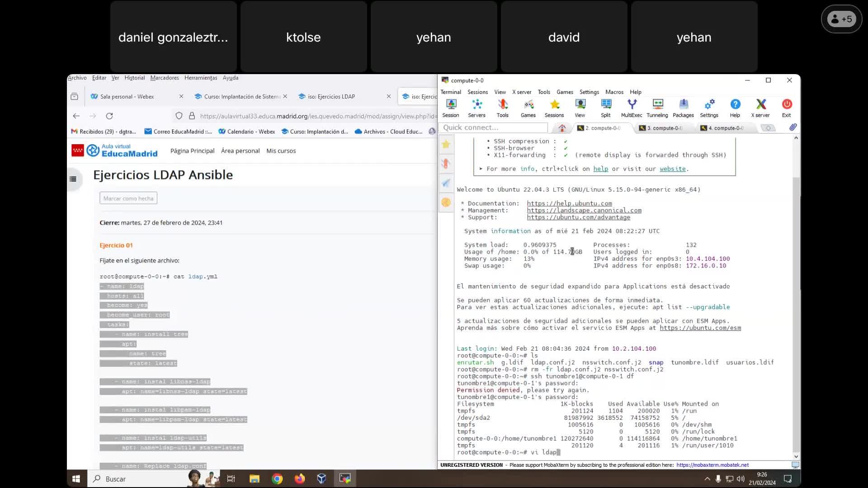Open the Macros menu
The width and height of the screenshot is (868, 488).
(614, 92)
